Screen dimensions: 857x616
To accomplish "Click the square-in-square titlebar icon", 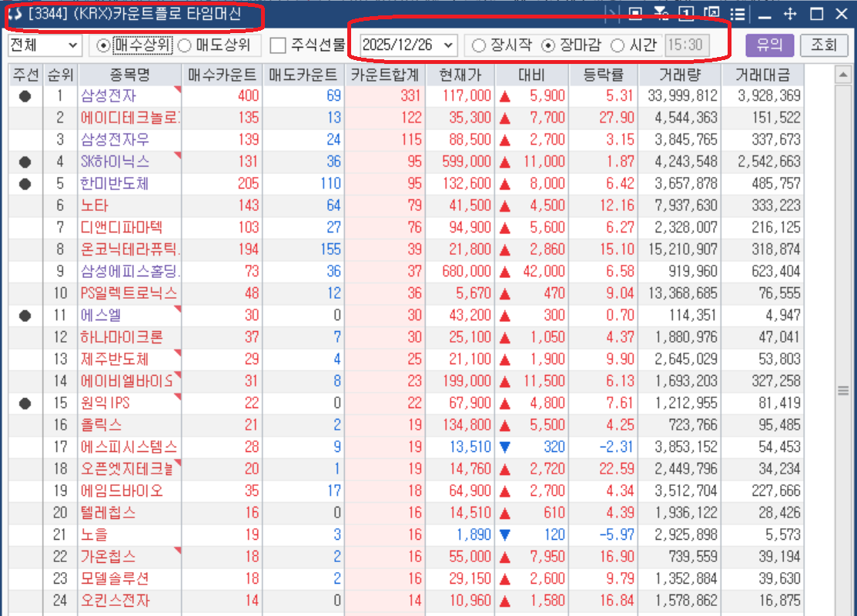I will point(635,13).
